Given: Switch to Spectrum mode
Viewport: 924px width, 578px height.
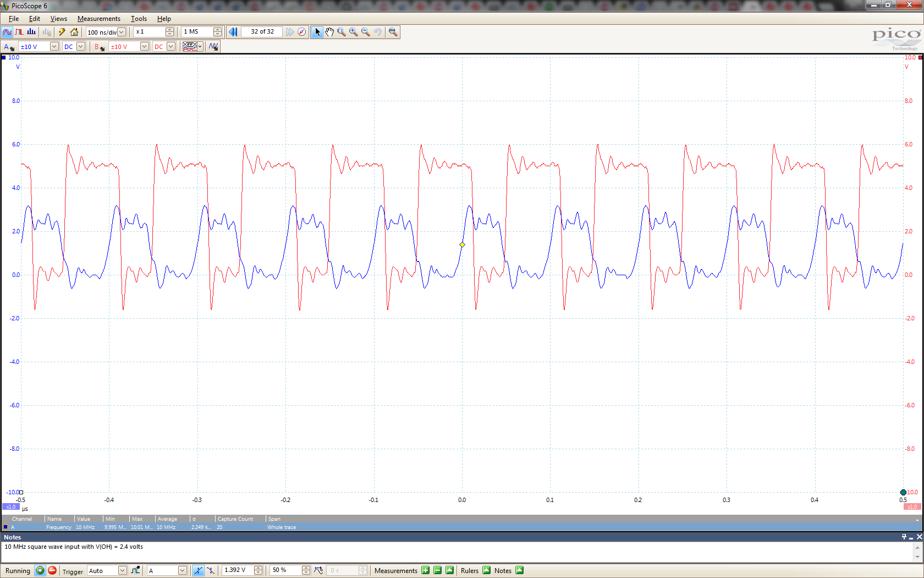Looking at the screenshot, I should coord(31,32).
